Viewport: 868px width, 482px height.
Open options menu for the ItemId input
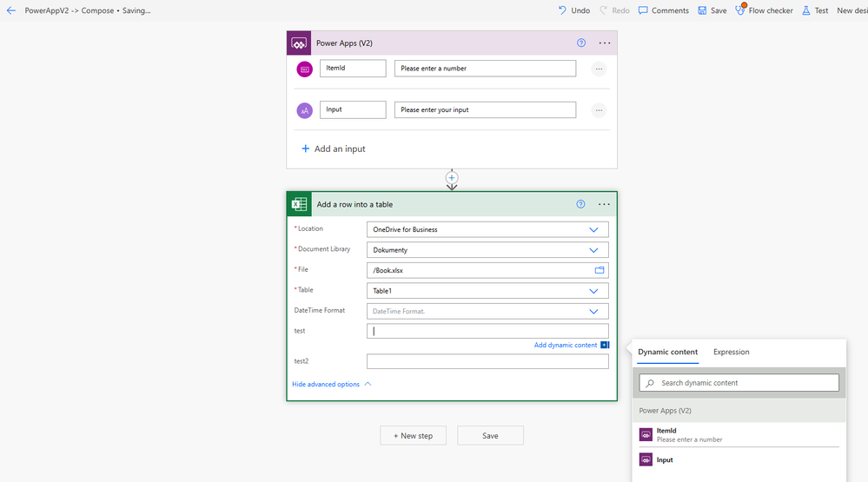click(599, 69)
